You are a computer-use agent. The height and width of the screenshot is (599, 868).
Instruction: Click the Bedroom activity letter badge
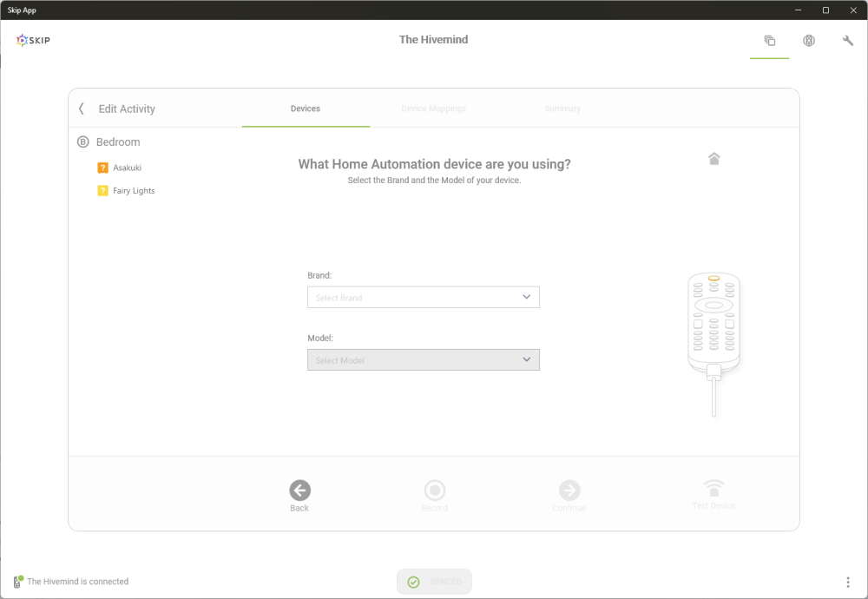click(x=83, y=142)
